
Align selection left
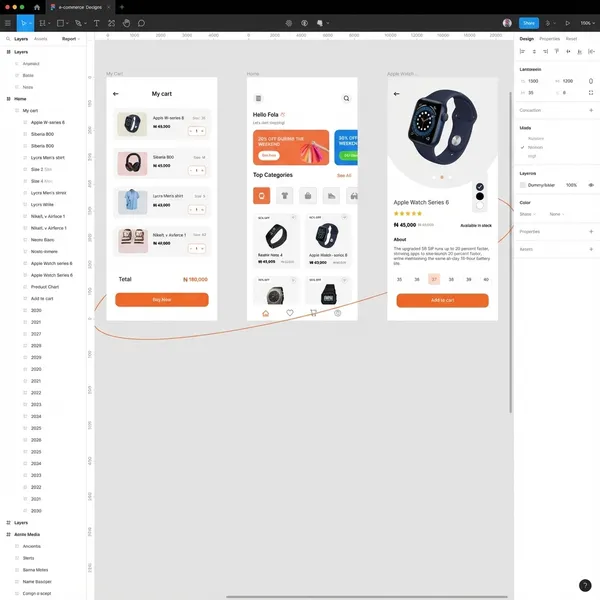pyautogui.click(x=522, y=51)
